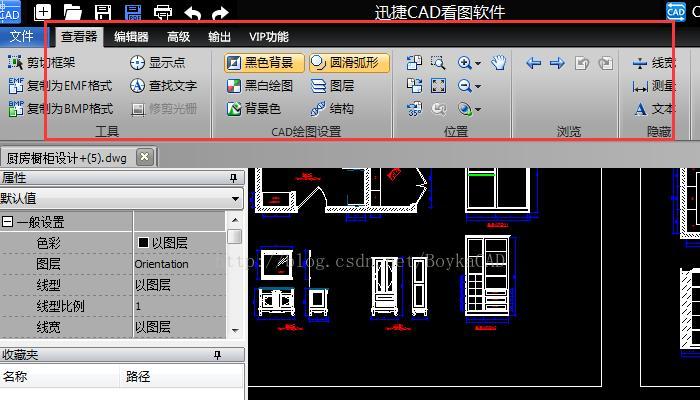Select the 线宽 property row

click(112, 327)
